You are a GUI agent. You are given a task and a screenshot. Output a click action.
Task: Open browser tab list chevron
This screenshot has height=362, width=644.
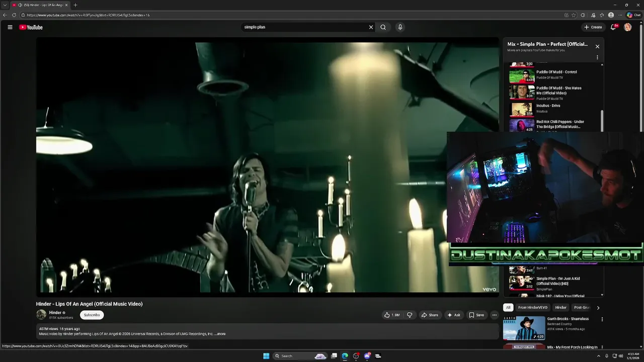click(x=5, y=5)
